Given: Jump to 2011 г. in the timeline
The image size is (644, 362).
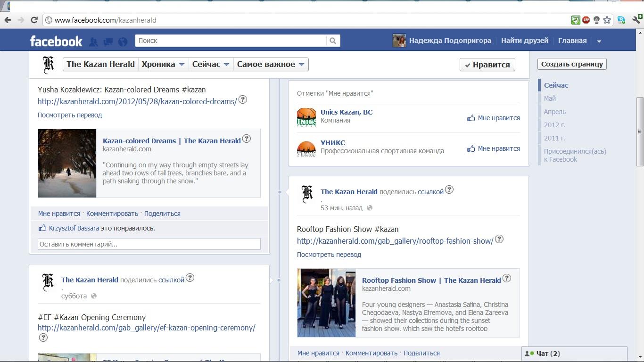Looking at the screenshot, I should 554,138.
